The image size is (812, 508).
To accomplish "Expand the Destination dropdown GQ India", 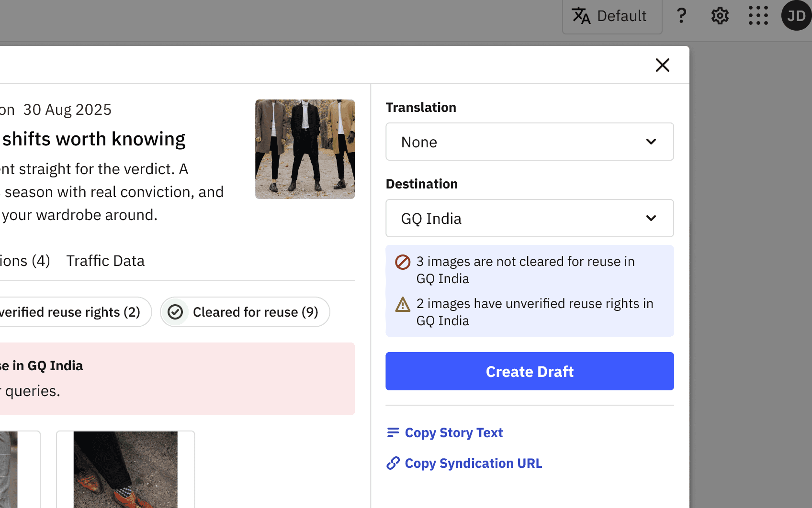I will 530,218.
